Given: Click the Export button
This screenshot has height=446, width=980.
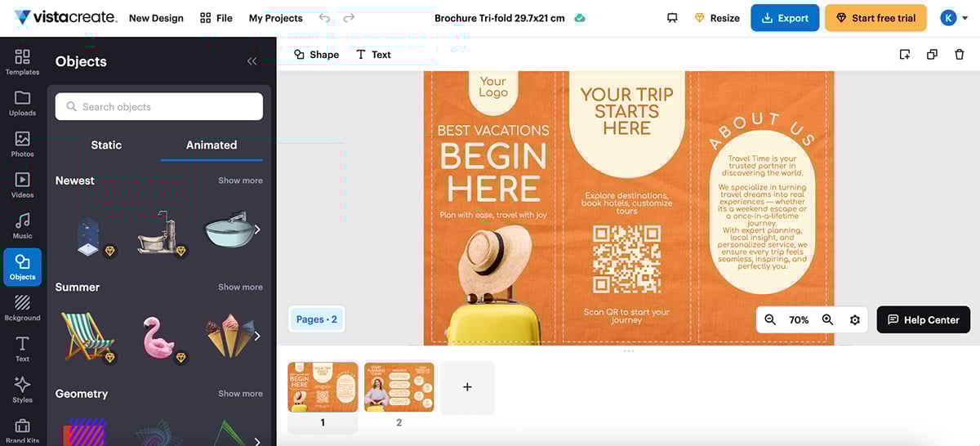Looking at the screenshot, I should (x=785, y=18).
